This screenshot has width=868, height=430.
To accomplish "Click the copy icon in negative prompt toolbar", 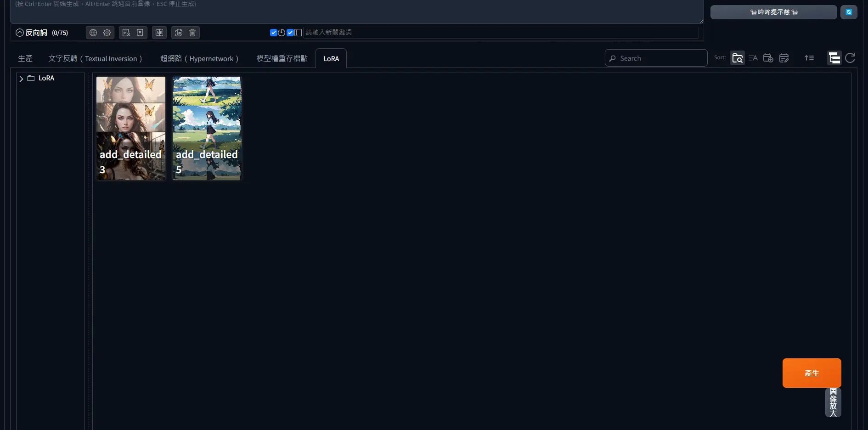I will 179,33.
